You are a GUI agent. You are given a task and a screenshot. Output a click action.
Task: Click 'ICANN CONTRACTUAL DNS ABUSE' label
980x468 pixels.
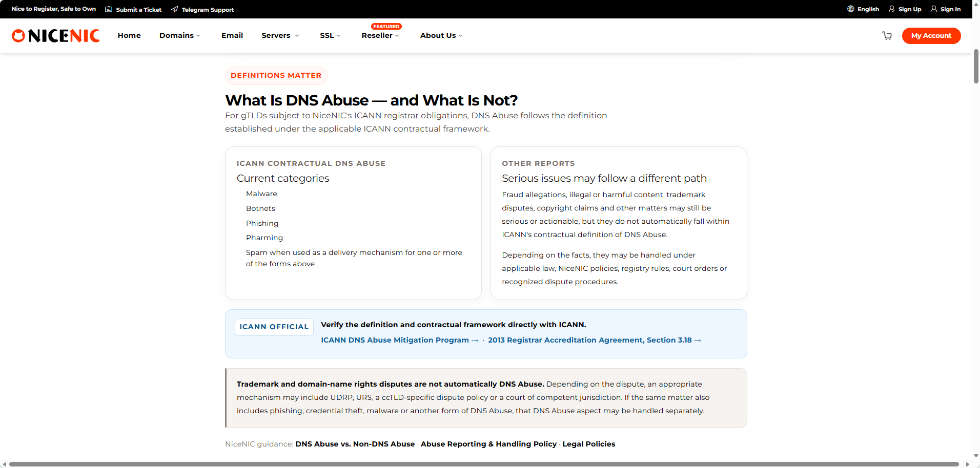[311, 163]
